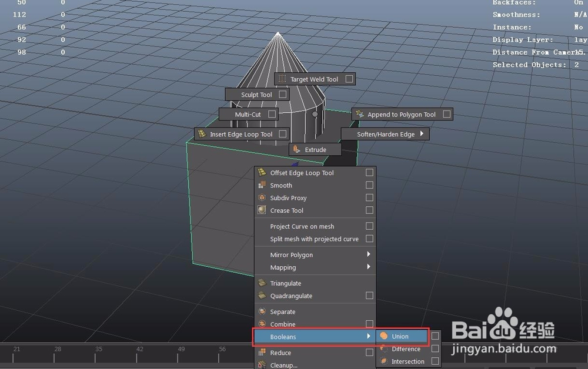Click the Insert Edge Loop Tool icon
This screenshot has height=369, width=588.
click(x=202, y=134)
